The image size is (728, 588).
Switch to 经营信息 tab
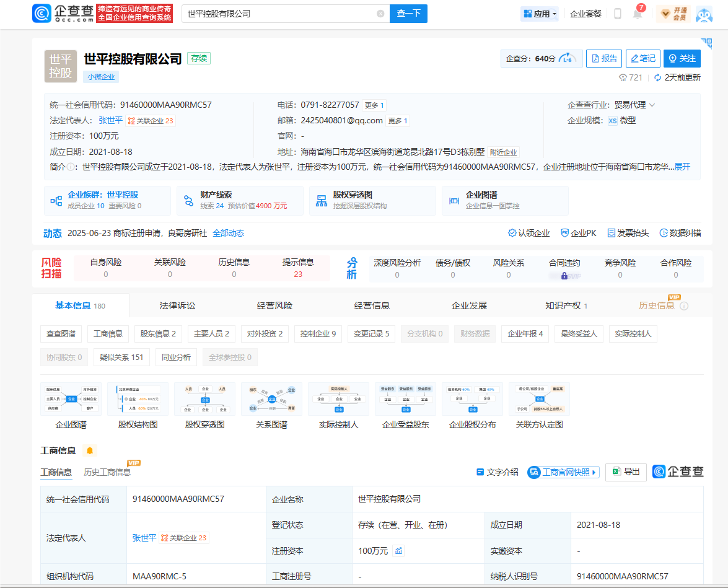(372, 305)
